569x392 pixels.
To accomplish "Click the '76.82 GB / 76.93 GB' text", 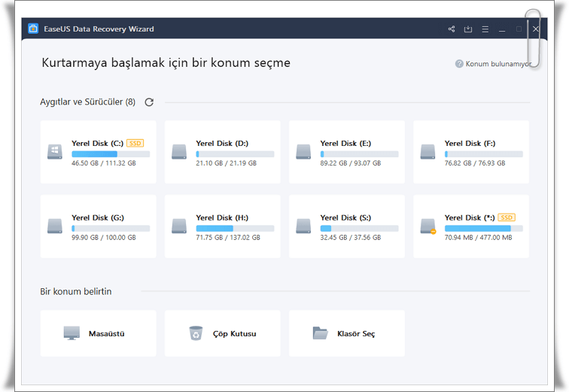I will pos(475,163).
